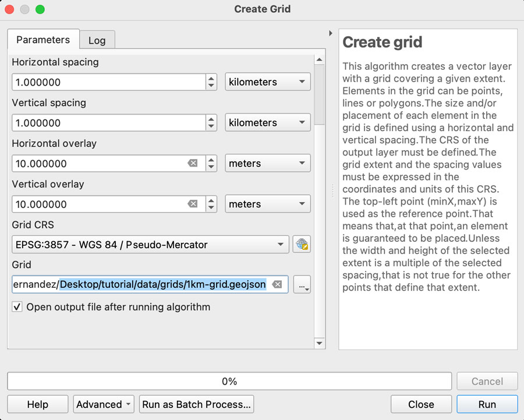Click the Run button
Viewport: 524px width, 420px height.
(487, 404)
